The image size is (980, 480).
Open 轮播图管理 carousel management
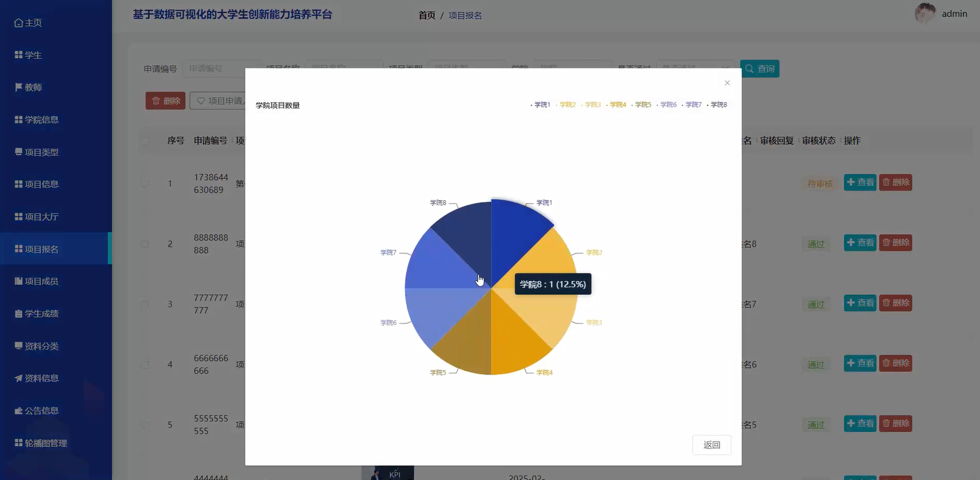tap(41, 442)
